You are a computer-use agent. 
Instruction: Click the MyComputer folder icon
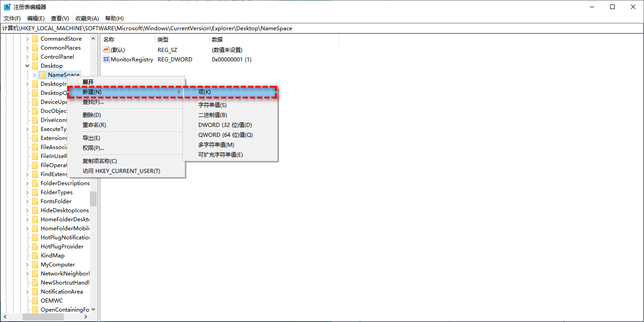point(35,265)
